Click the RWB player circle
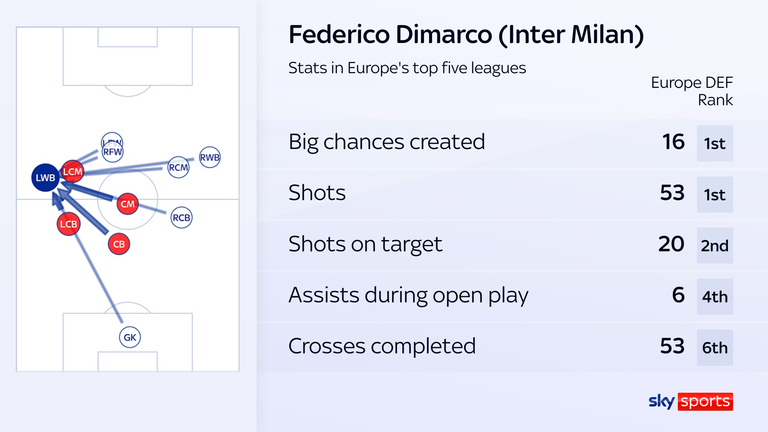 (210, 157)
